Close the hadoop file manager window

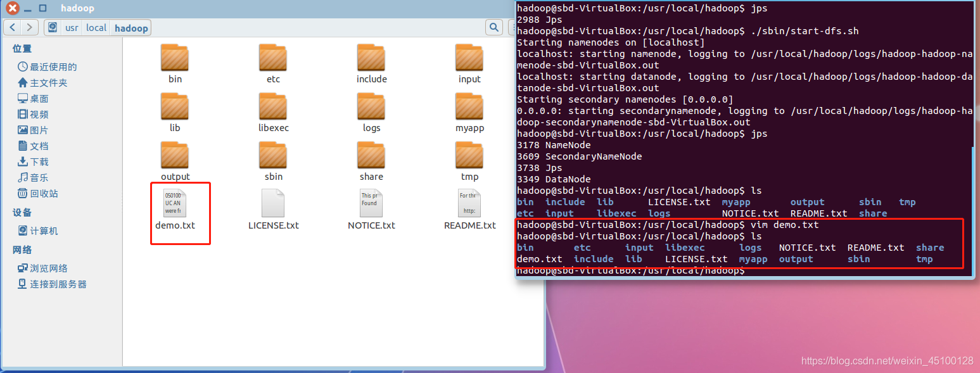[12, 8]
